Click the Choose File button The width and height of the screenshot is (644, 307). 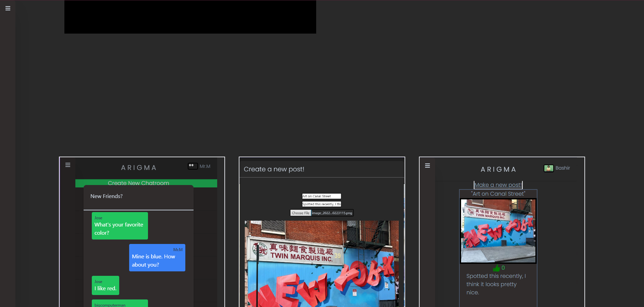(300, 213)
